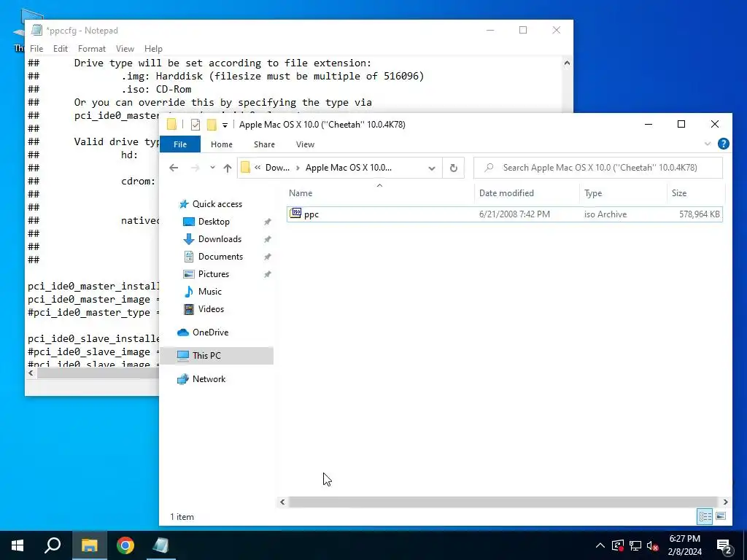
Task: Click the forward navigation arrow
Action: (195, 168)
